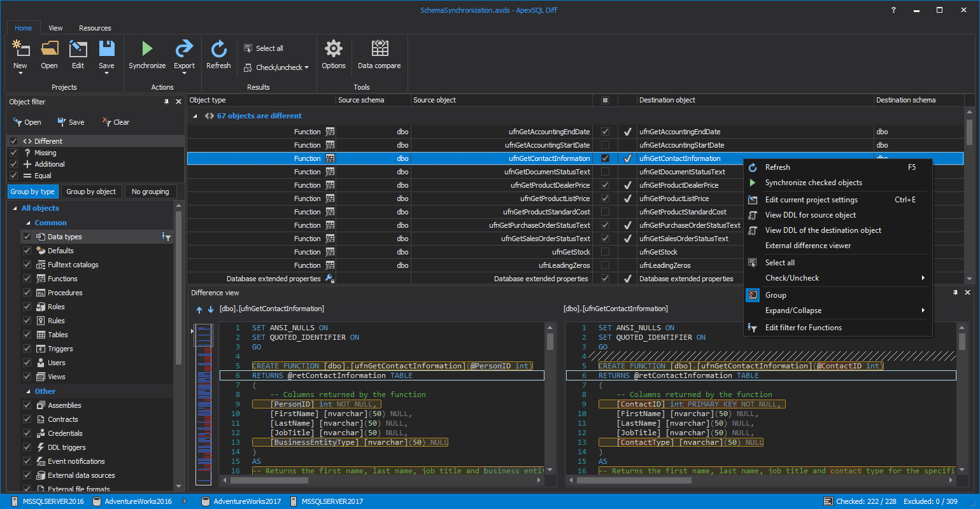Open the dropdown arrow under Save
Screen dimensions: 980x509
coord(106,73)
